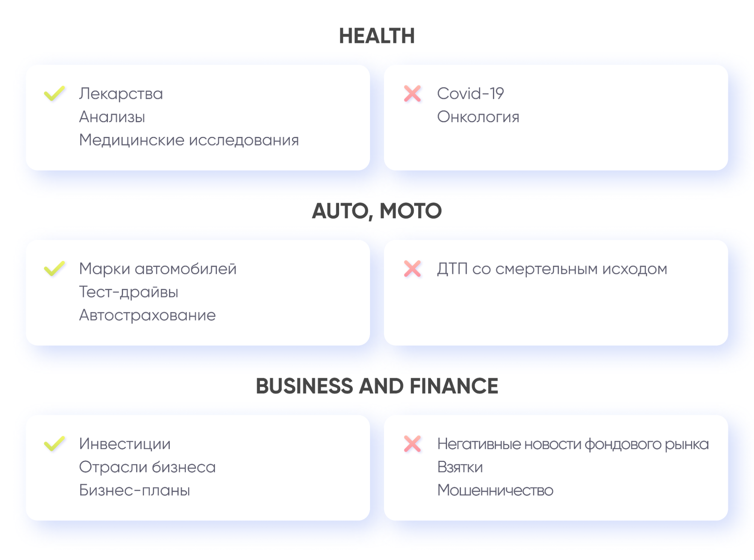
Task: Click the Отрасли бизнеса item
Action: 147,467
